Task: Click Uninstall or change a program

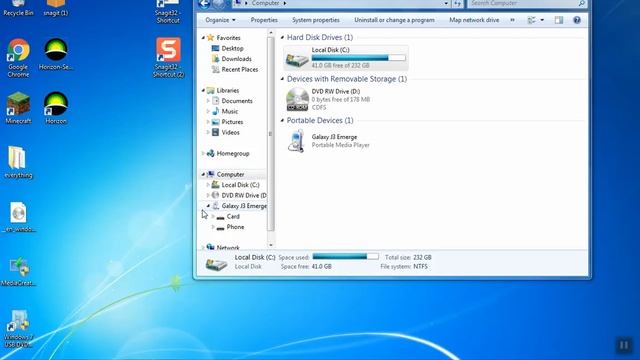Action: pos(394,20)
